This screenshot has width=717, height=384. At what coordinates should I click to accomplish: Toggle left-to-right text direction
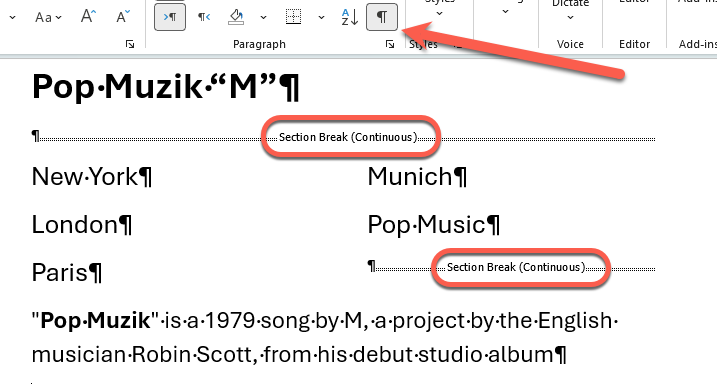pos(170,17)
